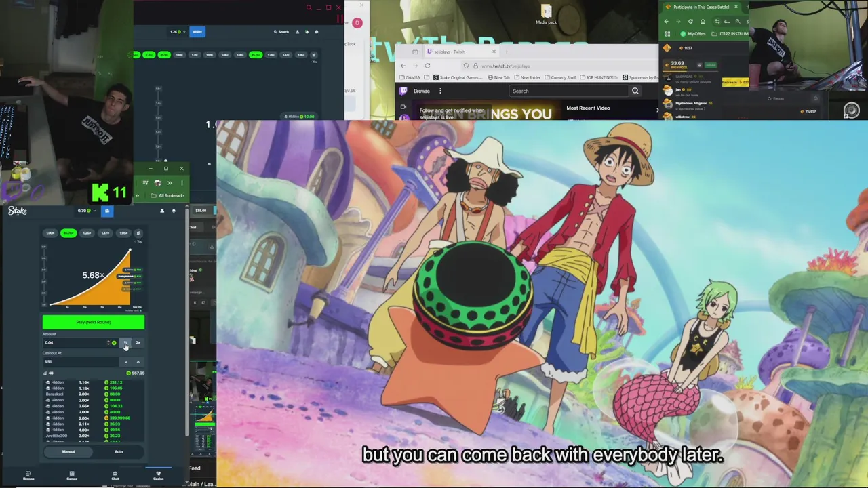The image size is (868, 488).
Task: Select the Jwettlife300 bet row
Action: 94,436
